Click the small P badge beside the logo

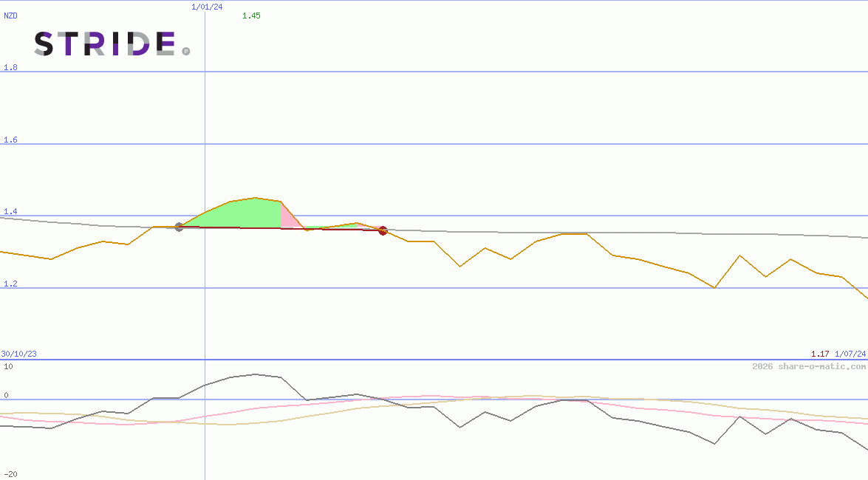(x=186, y=52)
